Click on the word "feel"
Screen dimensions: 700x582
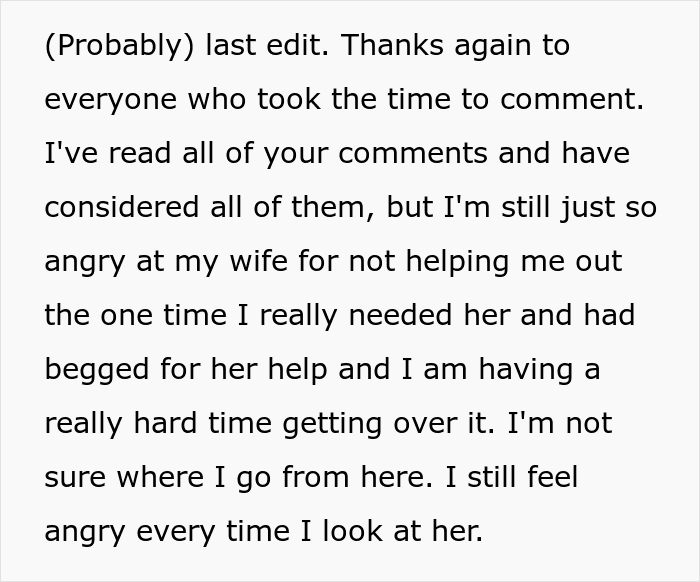tap(555, 476)
